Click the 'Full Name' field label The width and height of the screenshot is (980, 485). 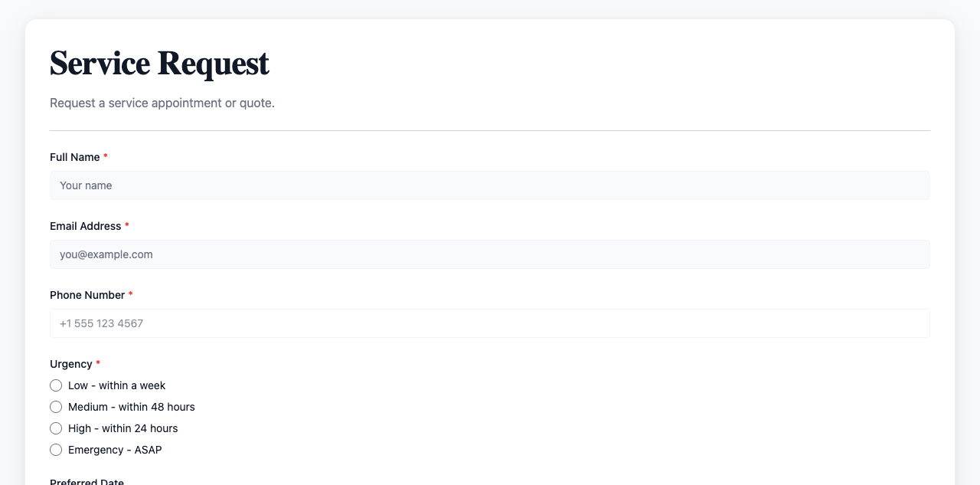click(74, 157)
